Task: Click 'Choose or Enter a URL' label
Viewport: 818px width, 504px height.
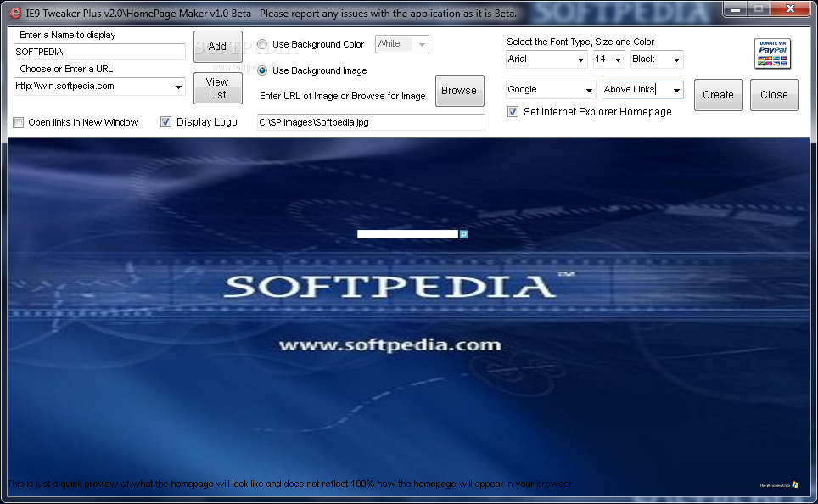Action: 66,69
